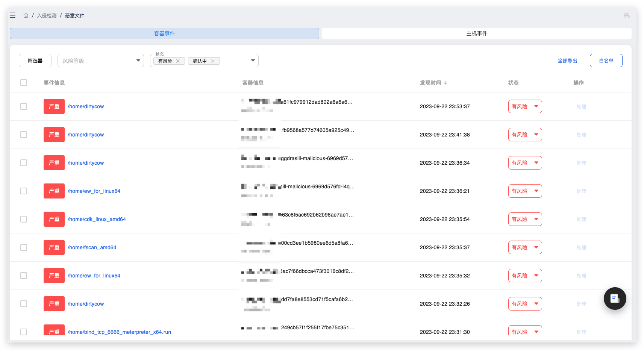Open 有风险 status dropdown for fscan_amd64 row

coord(525,247)
